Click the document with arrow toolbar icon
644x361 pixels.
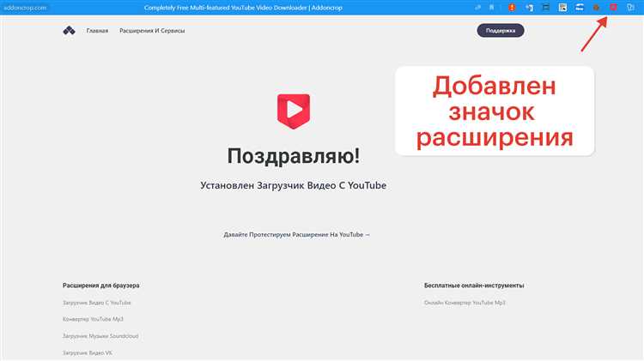(x=529, y=8)
